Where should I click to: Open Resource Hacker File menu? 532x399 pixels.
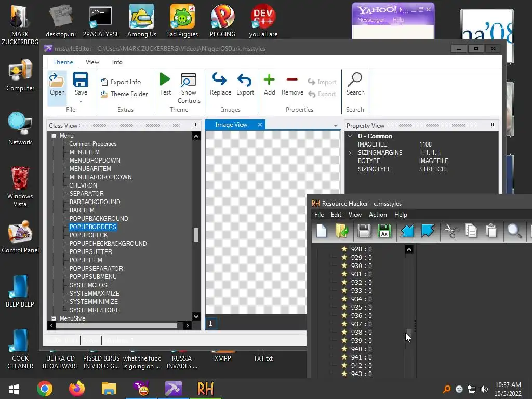(319, 215)
